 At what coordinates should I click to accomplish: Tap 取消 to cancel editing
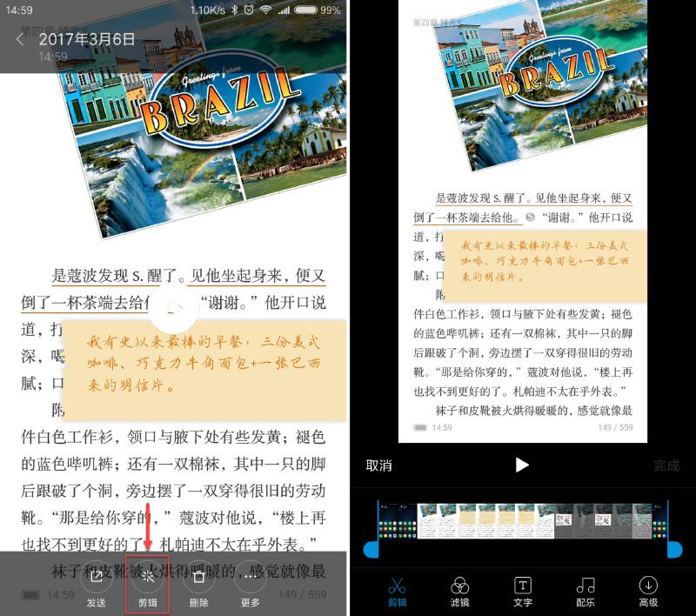378,465
